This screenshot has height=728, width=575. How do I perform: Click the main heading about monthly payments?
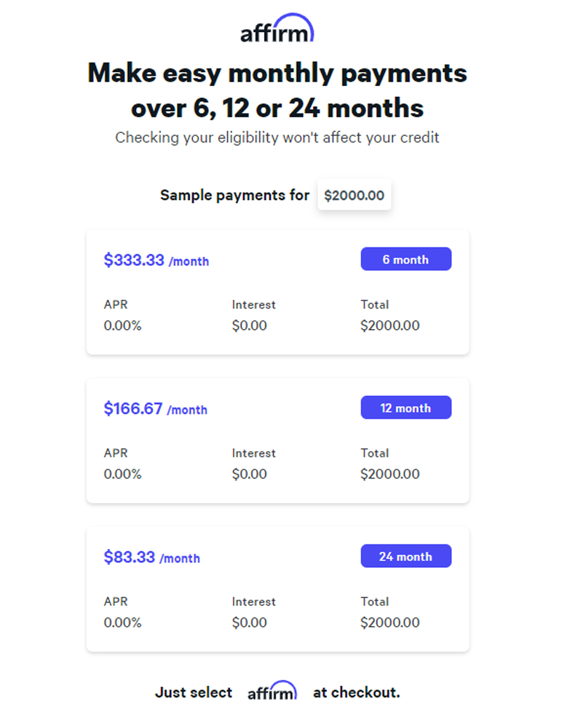[x=277, y=90]
